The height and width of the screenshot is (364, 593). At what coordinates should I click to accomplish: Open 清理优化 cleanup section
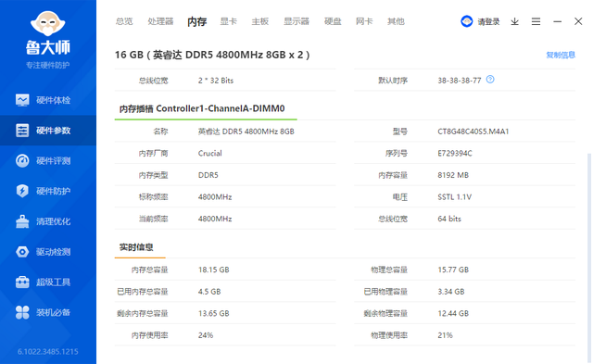[48, 221]
